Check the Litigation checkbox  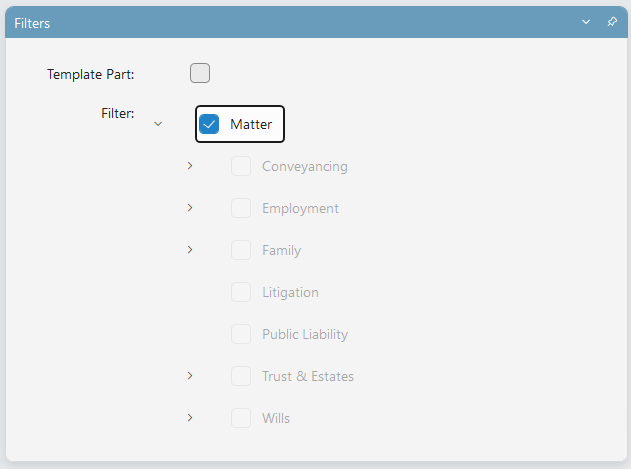click(241, 292)
